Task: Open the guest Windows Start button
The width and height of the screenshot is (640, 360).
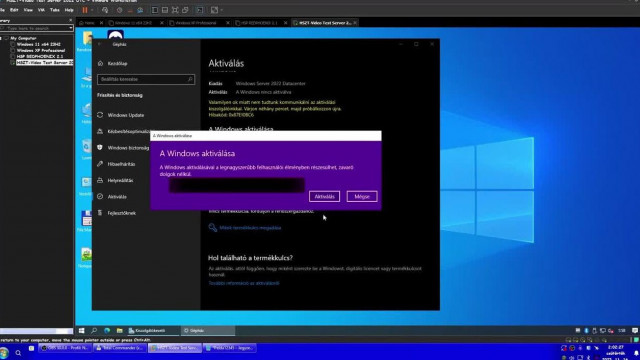Action: (82, 331)
